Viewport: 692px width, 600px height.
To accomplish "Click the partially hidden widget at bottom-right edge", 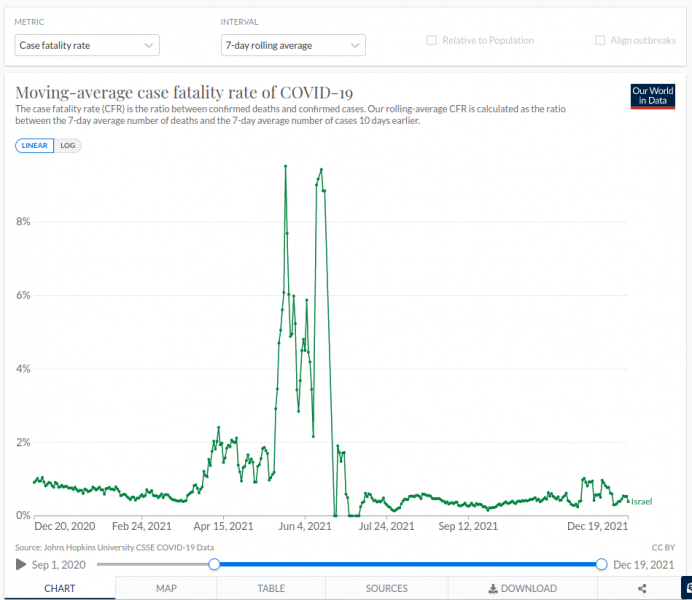I will point(686,588).
